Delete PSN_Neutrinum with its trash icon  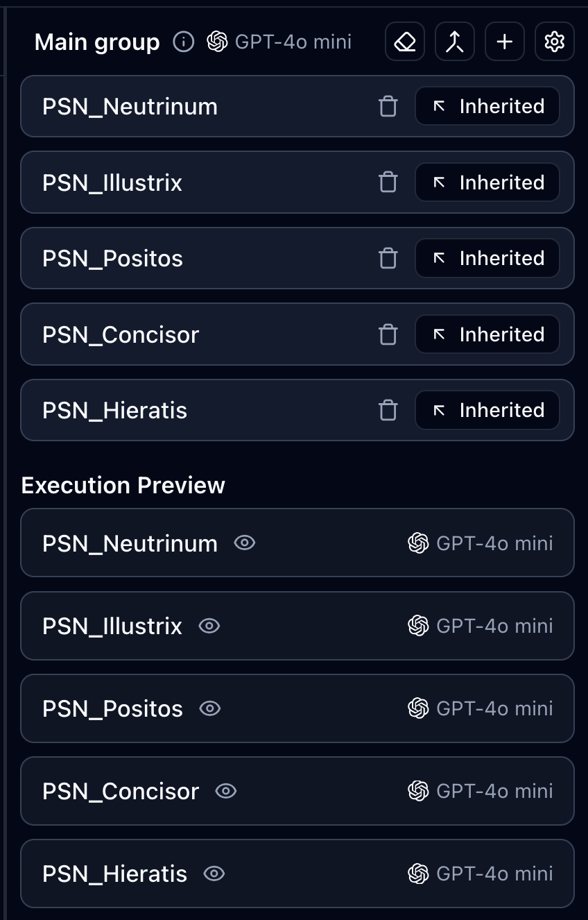pos(388,106)
